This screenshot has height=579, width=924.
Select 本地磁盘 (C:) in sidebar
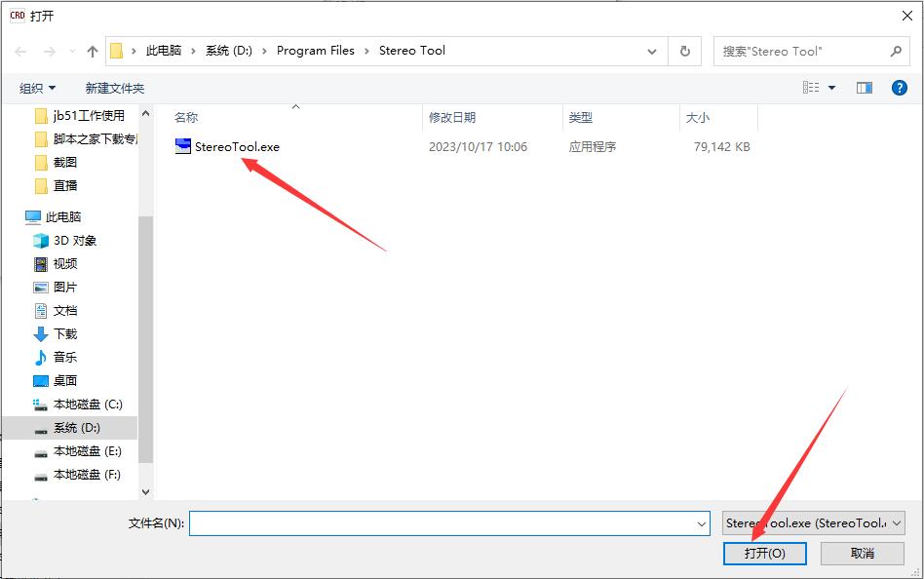(88, 405)
